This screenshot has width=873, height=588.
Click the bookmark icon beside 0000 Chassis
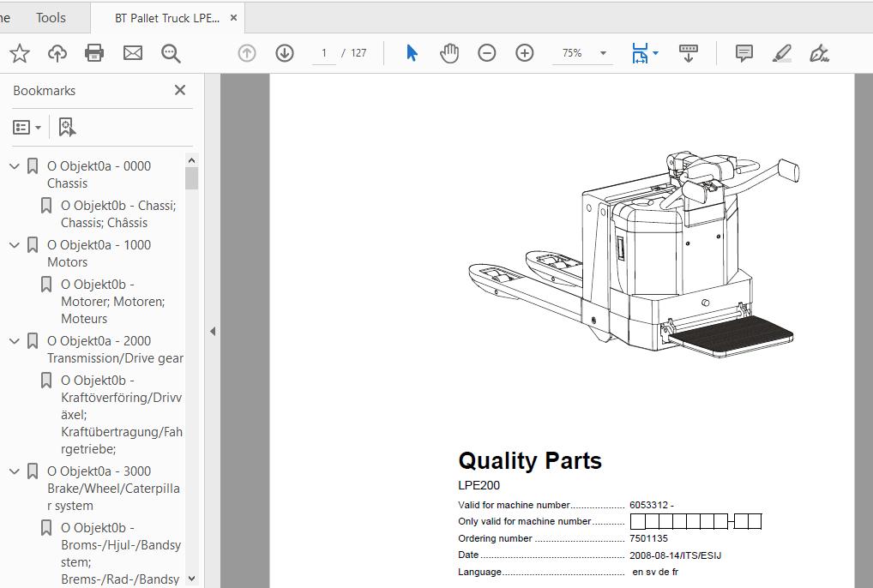point(33,166)
